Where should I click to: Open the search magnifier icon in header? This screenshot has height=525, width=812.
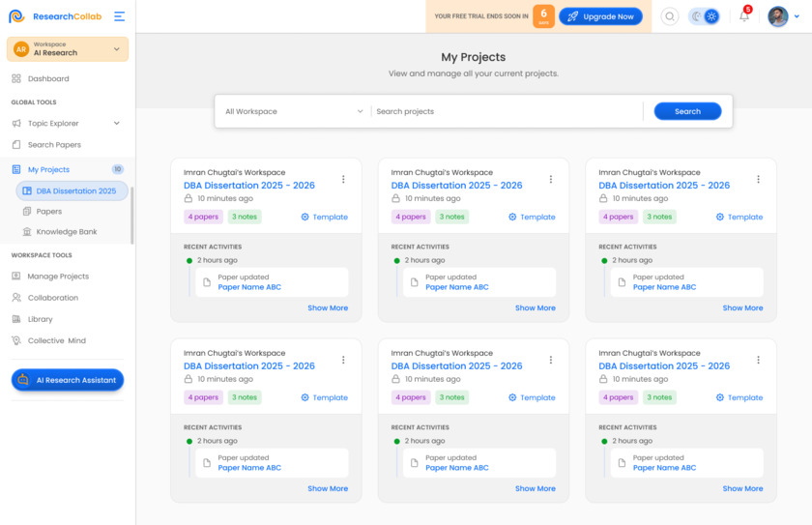coord(670,16)
